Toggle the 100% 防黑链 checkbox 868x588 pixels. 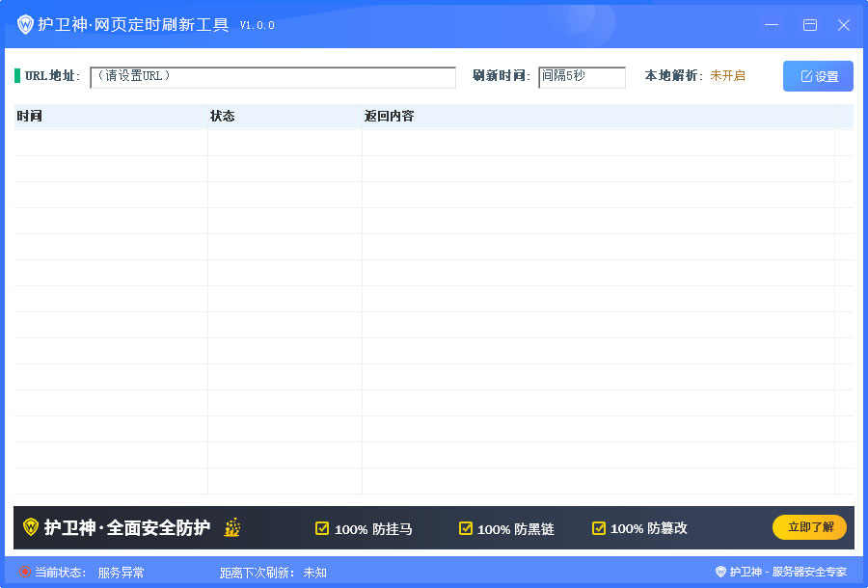(466, 528)
